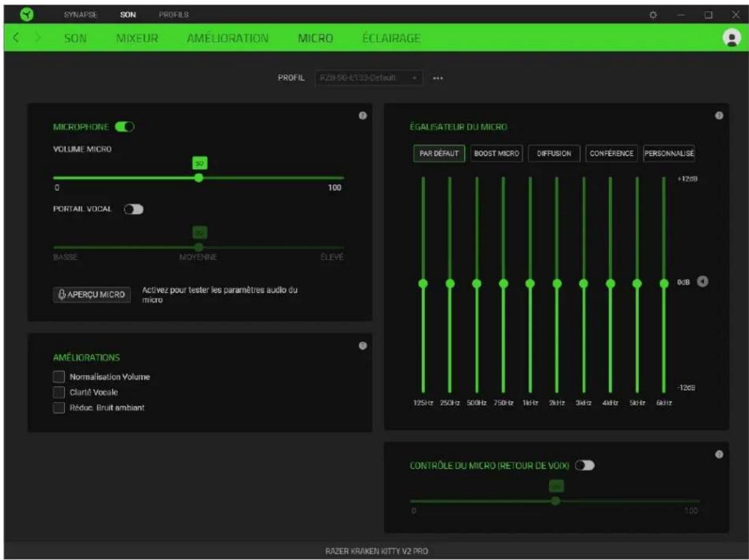Screen dimensions: 749x560
Task: Click the 4kHz equalizer slider handle
Action: [610, 283]
